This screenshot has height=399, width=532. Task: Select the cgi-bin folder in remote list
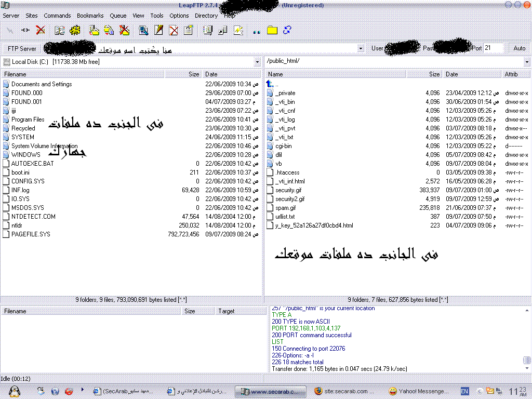(x=283, y=146)
